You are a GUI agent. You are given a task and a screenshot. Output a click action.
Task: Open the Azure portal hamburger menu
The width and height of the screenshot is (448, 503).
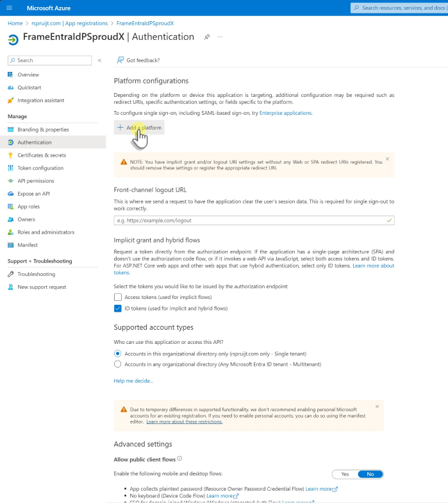[9, 8]
